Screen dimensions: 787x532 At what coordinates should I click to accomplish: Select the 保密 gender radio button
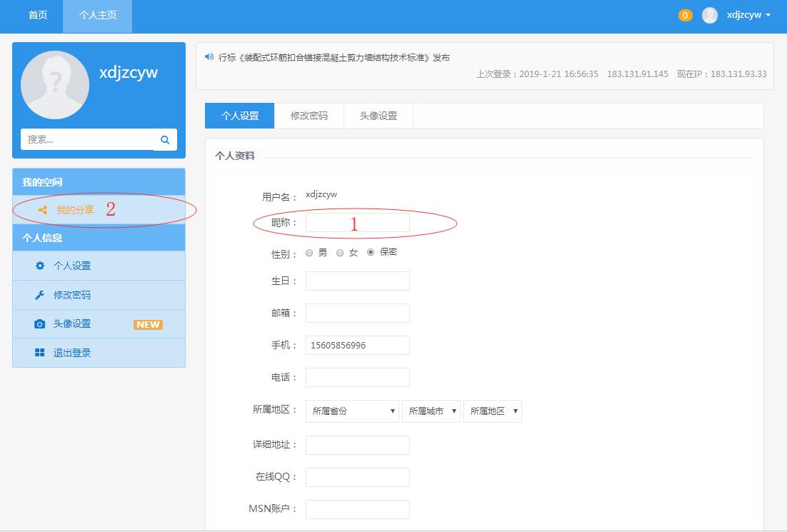click(x=371, y=253)
